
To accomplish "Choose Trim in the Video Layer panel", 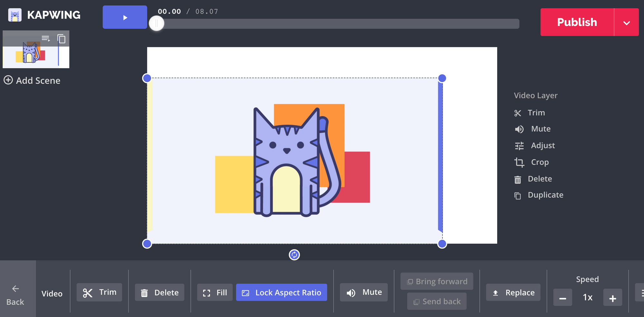I will coord(536,113).
